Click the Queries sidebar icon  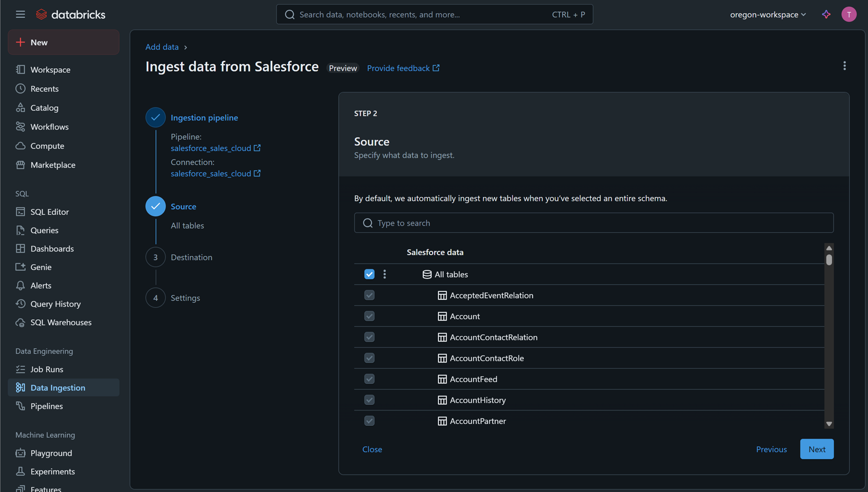coord(20,230)
